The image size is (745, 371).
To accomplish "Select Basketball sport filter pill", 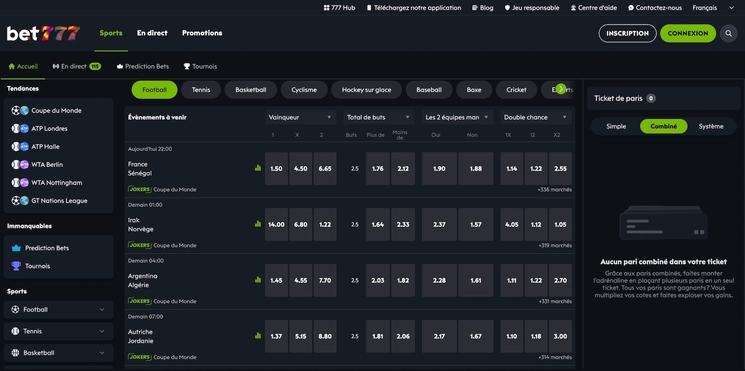I will 250,90.
